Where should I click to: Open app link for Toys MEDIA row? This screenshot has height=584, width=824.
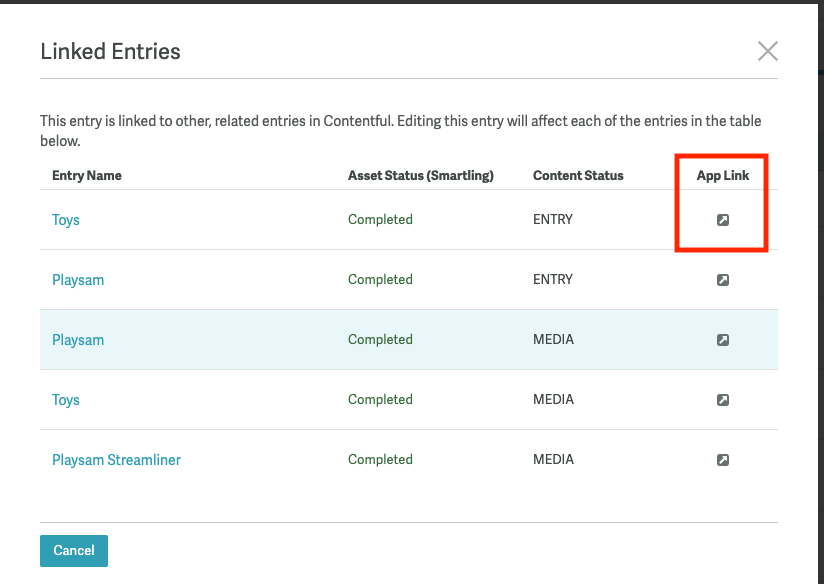(x=723, y=400)
